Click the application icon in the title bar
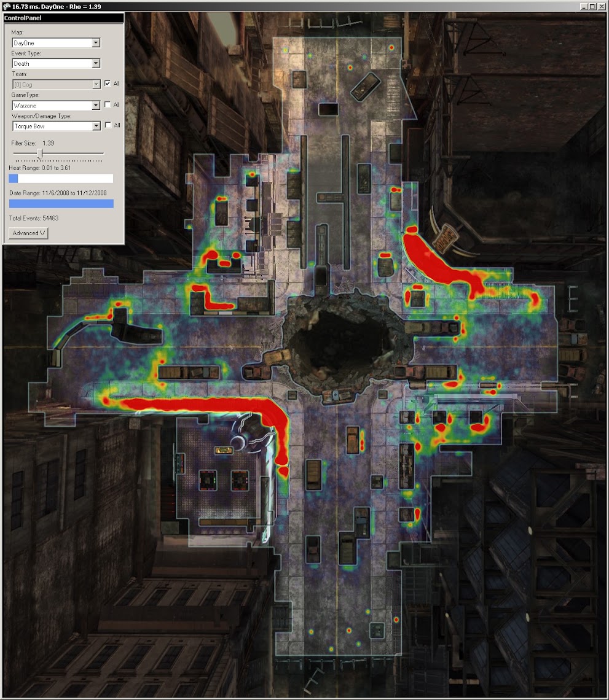Screen dimensions: 609x700 pos(6,6)
